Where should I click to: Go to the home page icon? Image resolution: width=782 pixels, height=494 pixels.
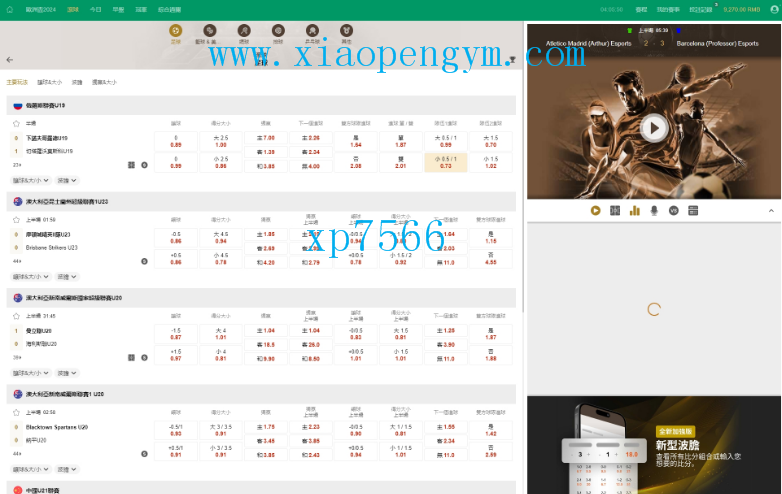(x=9, y=9)
